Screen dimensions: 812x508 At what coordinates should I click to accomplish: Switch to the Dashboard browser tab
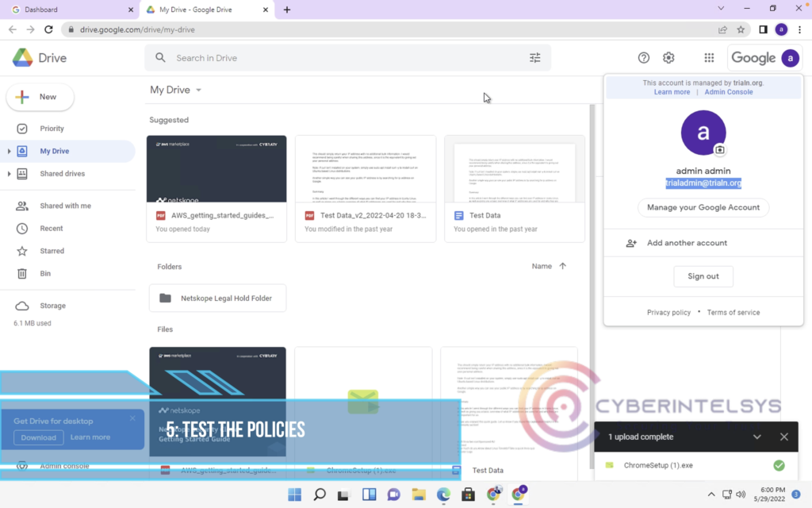click(x=72, y=10)
